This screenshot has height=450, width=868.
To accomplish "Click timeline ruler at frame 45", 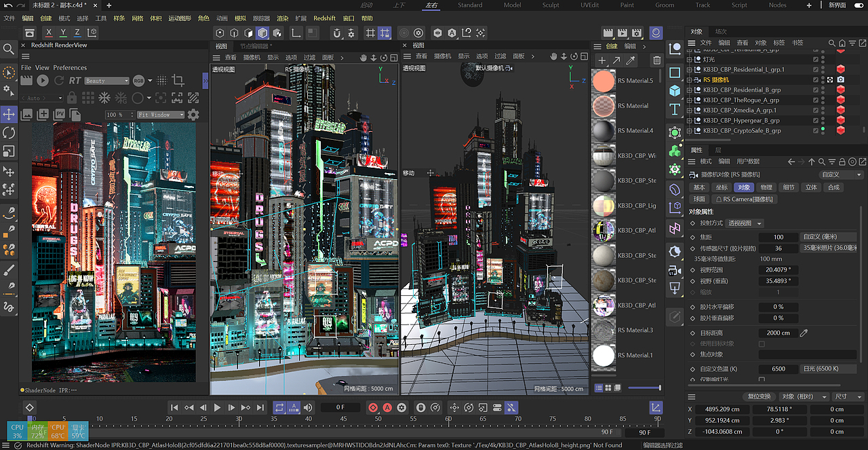I will click(342, 419).
